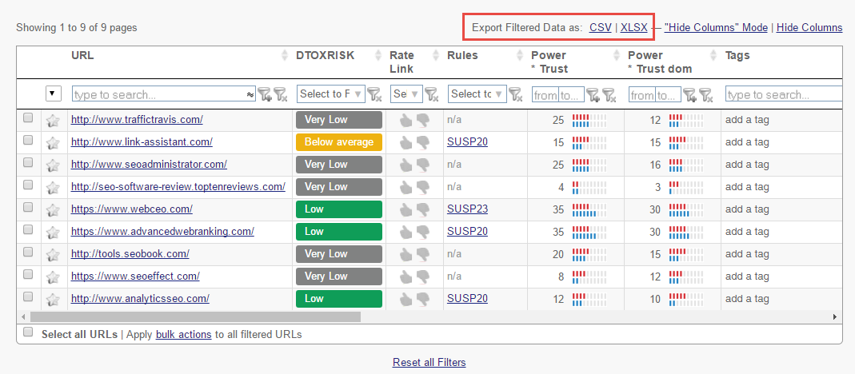
Task: Star the advancedwebranking.com row
Action: 52,233
